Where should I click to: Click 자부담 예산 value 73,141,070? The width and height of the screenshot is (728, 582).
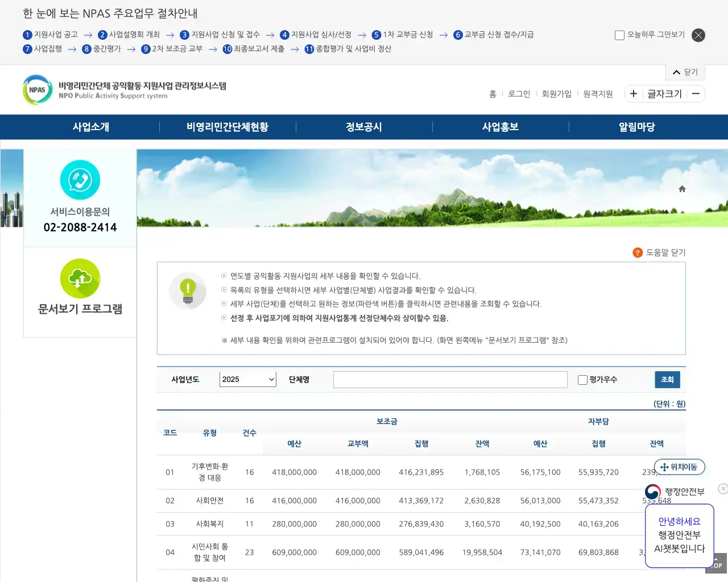point(540,552)
